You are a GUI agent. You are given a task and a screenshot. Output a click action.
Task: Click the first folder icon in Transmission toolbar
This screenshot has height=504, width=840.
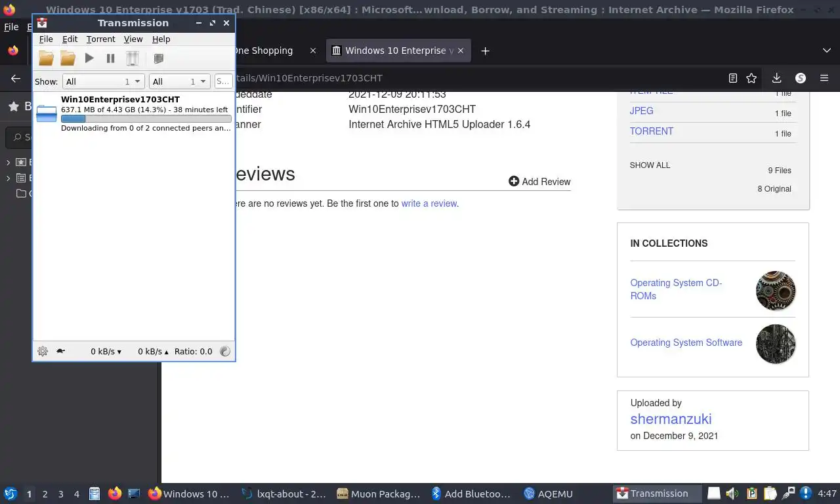click(46, 58)
